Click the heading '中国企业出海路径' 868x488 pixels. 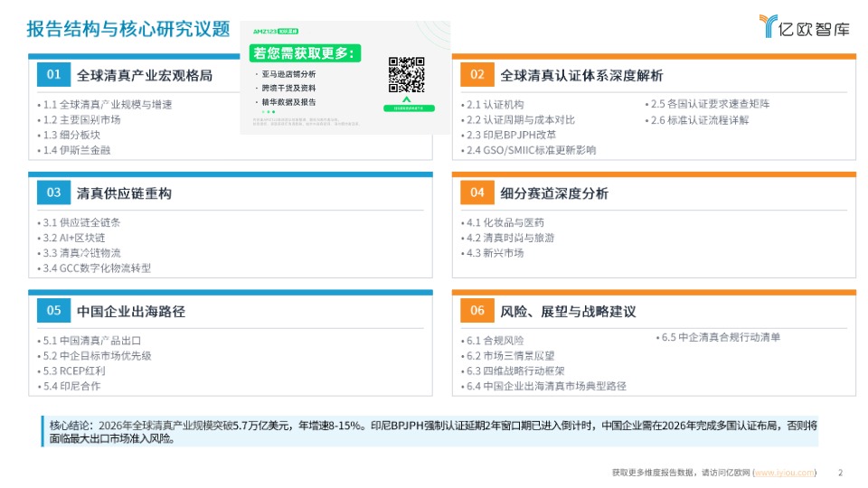click(131, 312)
